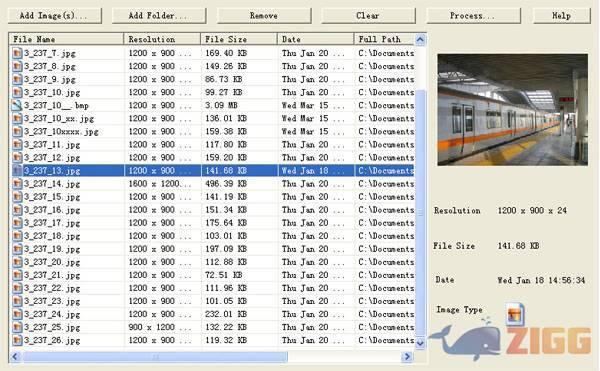
Task: Click the file icon of 3_237_12.jpg
Action: tap(17, 157)
